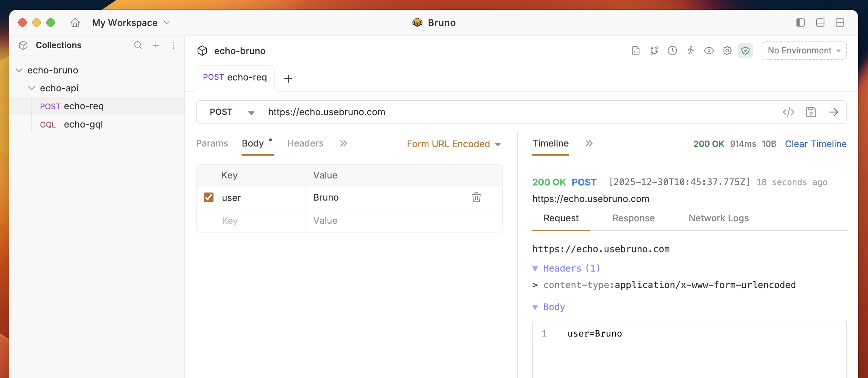Click the green security shield icon
The image size is (868, 378).
click(745, 51)
